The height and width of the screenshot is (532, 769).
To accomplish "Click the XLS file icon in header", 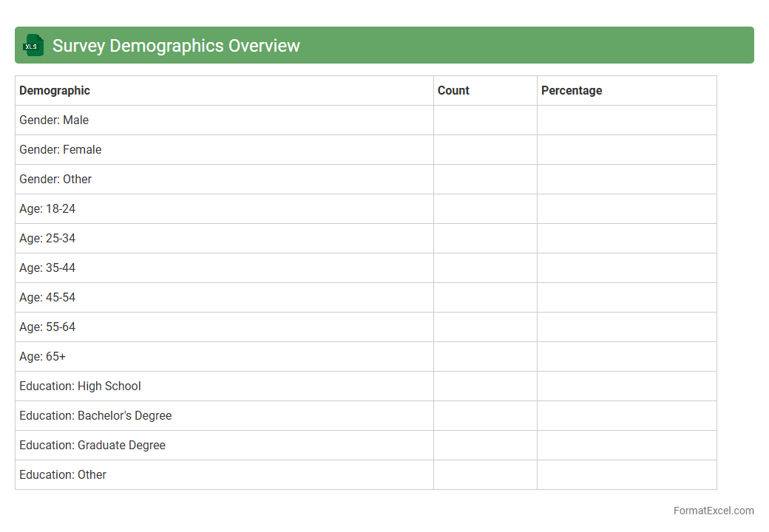I will click(x=33, y=45).
